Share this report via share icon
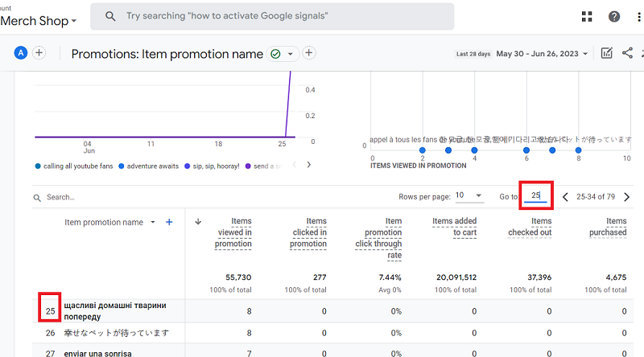The height and width of the screenshot is (357, 644). coord(628,54)
